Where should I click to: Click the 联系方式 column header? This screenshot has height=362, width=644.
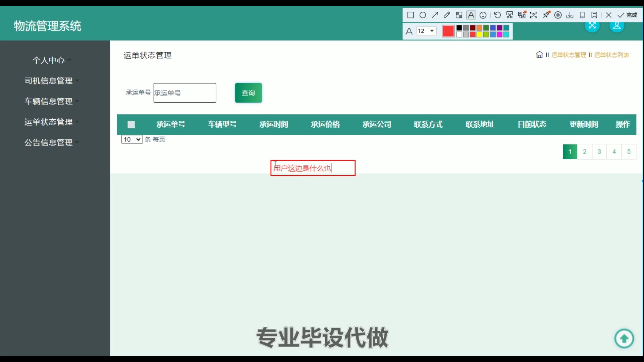pyautogui.click(x=428, y=124)
